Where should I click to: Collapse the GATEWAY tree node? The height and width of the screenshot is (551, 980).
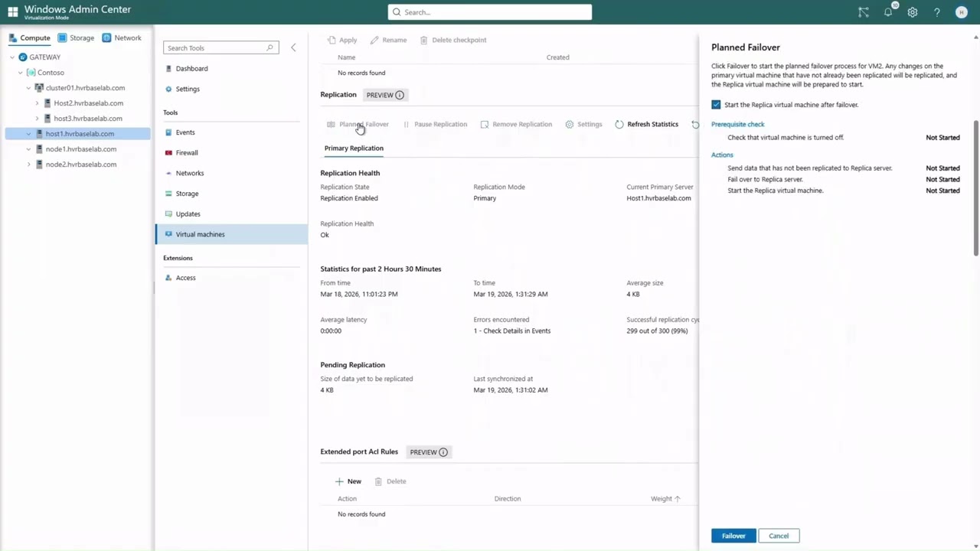tap(13, 57)
